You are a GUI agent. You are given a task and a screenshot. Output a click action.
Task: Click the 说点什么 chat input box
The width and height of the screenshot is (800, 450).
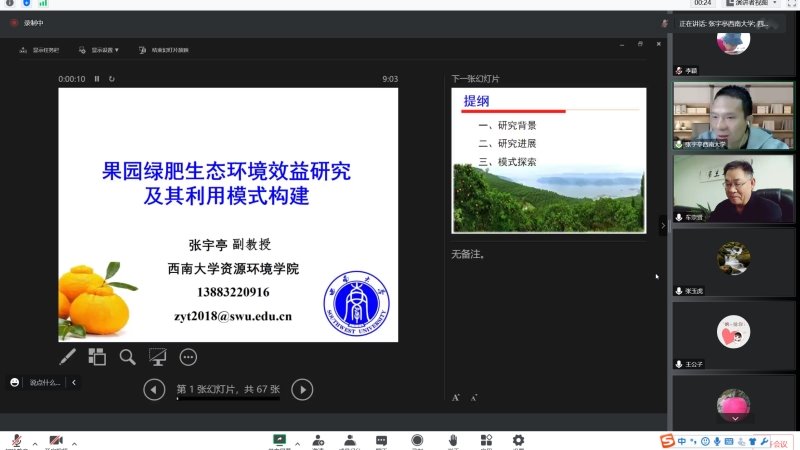pos(45,382)
